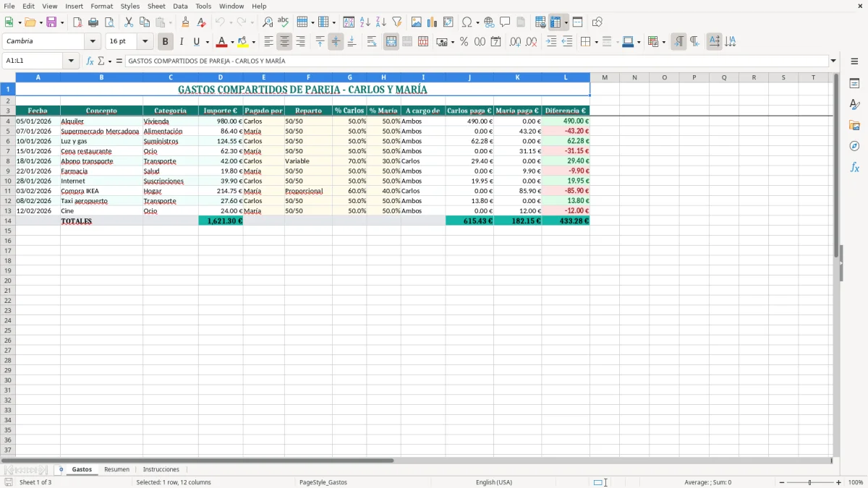Open the Data menu
Screen dimensions: 868x488
(180, 6)
